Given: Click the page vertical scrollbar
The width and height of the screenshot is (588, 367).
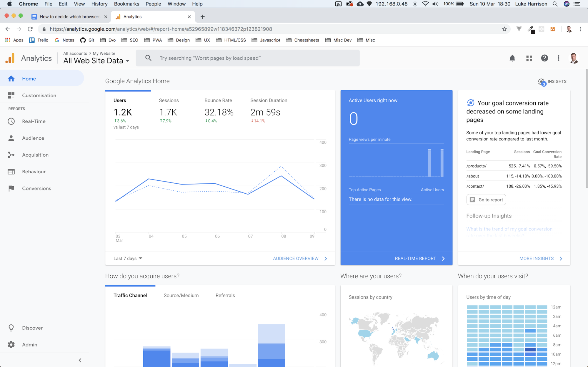Looking at the screenshot, I should [587, 129].
